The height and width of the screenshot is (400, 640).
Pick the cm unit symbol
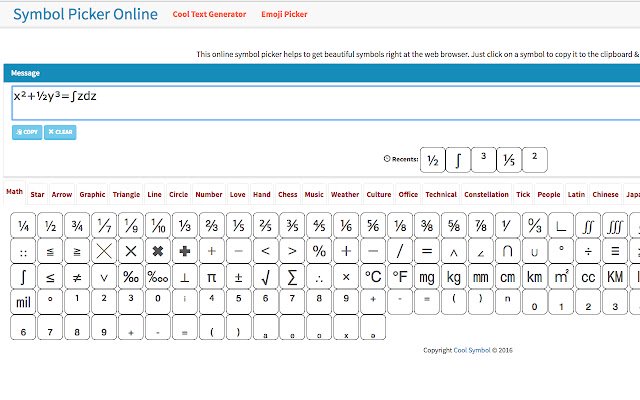507,277
